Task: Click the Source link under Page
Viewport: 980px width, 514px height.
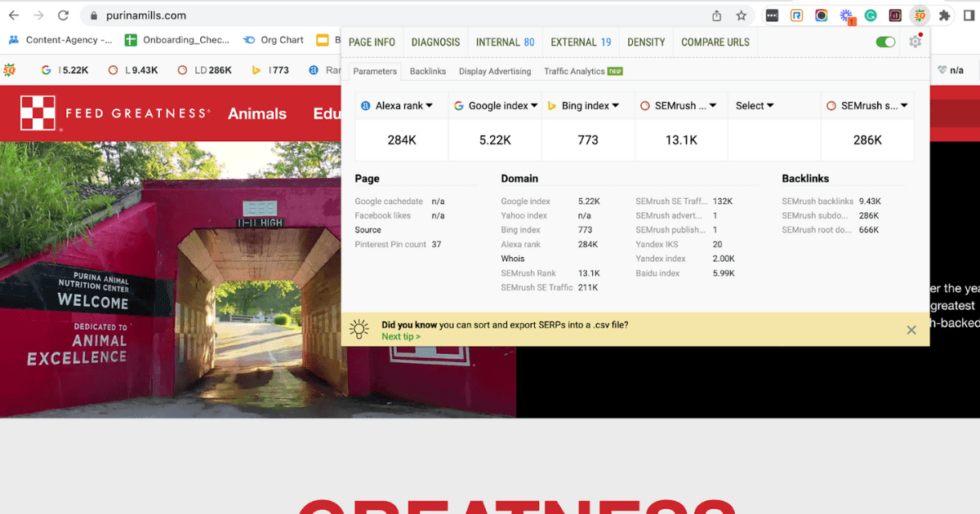Action: (367, 230)
